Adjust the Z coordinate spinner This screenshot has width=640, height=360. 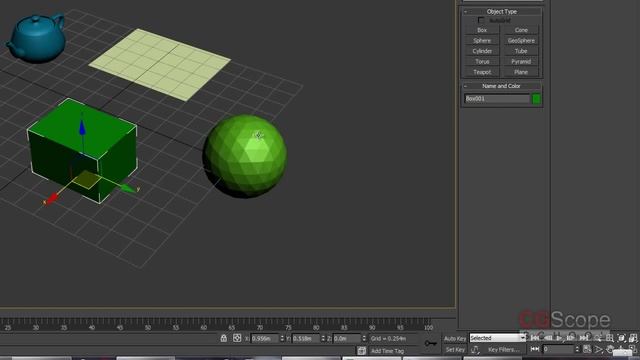tap(364, 338)
